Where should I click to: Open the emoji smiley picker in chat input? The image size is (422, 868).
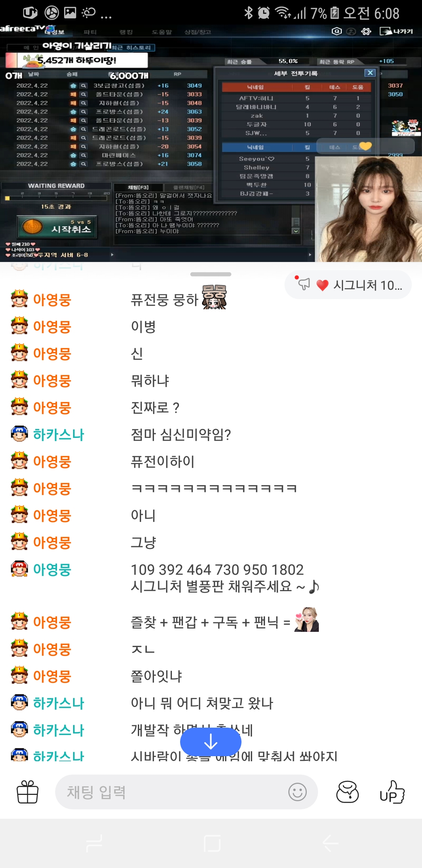(297, 792)
